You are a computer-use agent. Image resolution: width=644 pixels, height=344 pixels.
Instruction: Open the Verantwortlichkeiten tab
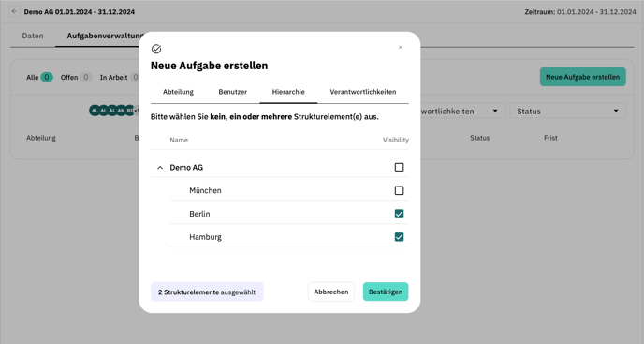pos(363,92)
